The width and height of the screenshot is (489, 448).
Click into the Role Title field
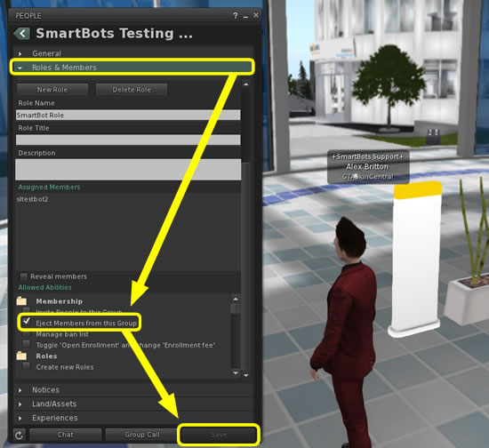tap(128, 140)
